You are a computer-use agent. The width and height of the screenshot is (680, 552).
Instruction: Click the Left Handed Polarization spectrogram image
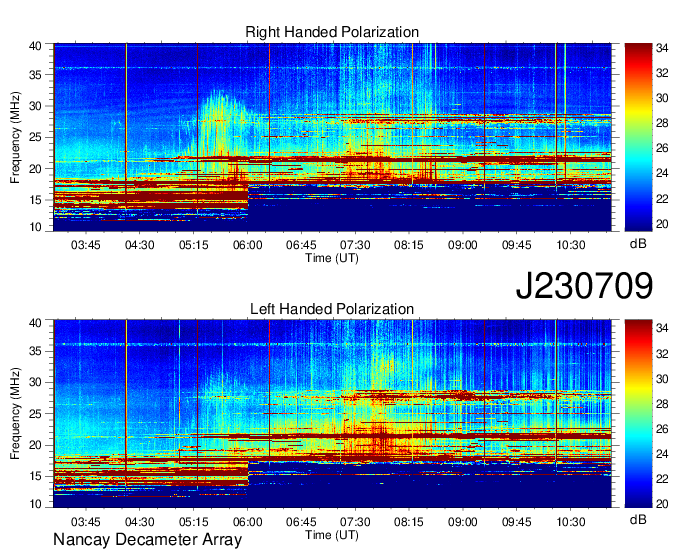pos(332,414)
